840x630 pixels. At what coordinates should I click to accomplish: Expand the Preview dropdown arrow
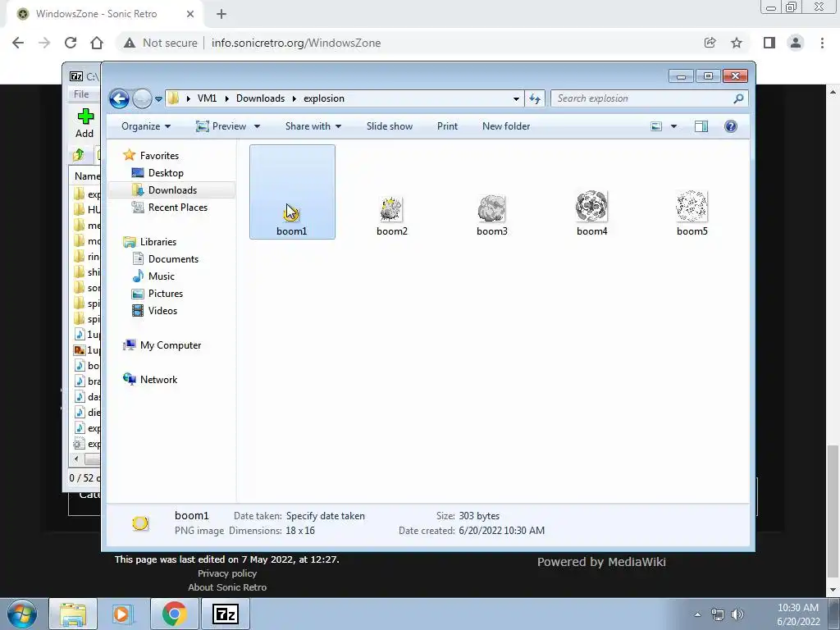click(x=257, y=126)
